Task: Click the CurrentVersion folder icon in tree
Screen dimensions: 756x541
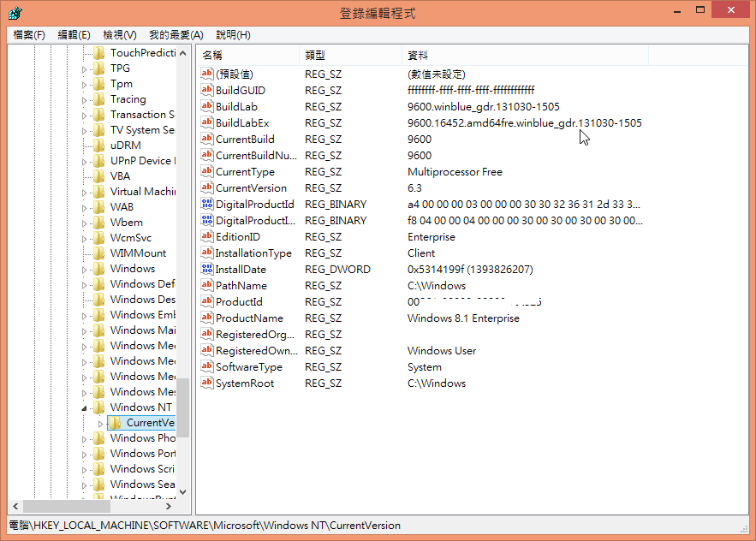Action: pyautogui.click(x=116, y=423)
